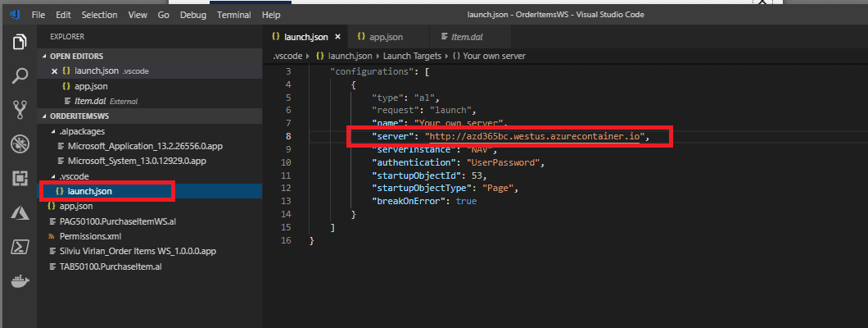Click the server URL azurecontainer.io link
The width and height of the screenshot is (868, 328).
(x=534, y=136)
